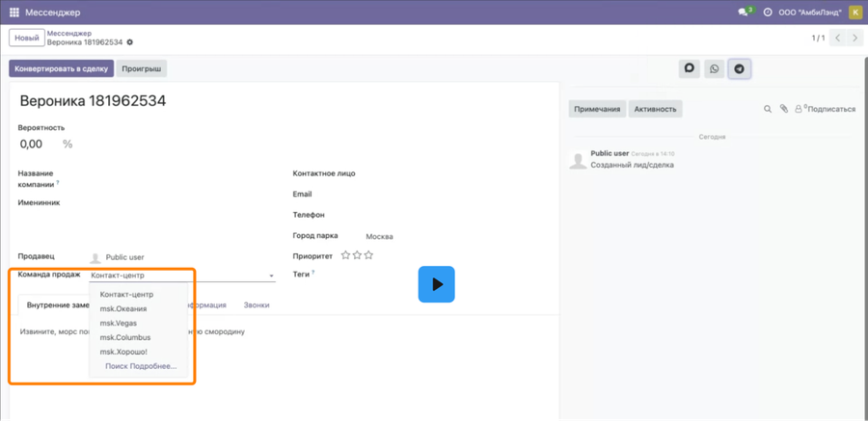Image resolution: width=868 pixels, height=421 pixels.
Task: Open the conversations icon with badge
Action: 746,12
